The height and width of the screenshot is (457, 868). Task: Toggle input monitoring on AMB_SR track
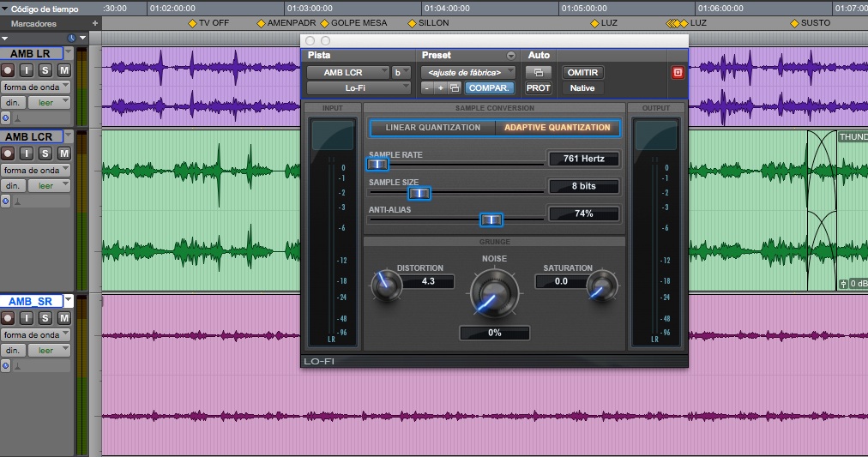point(27,318)
